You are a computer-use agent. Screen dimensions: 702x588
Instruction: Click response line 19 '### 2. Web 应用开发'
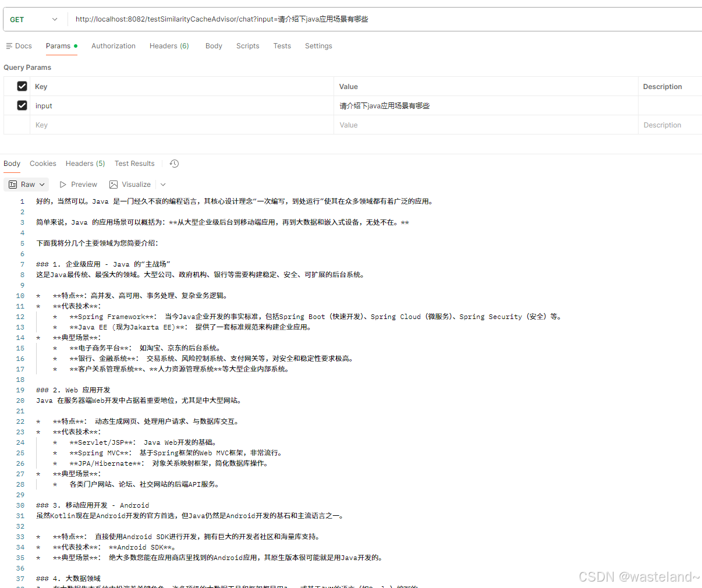coord(73,390)
